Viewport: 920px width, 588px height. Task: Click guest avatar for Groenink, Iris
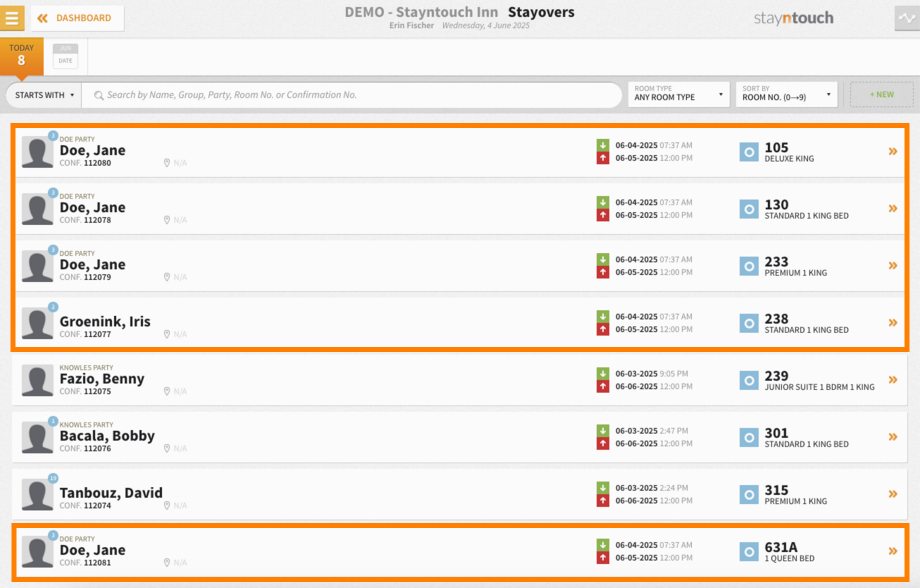click(38, 323)
